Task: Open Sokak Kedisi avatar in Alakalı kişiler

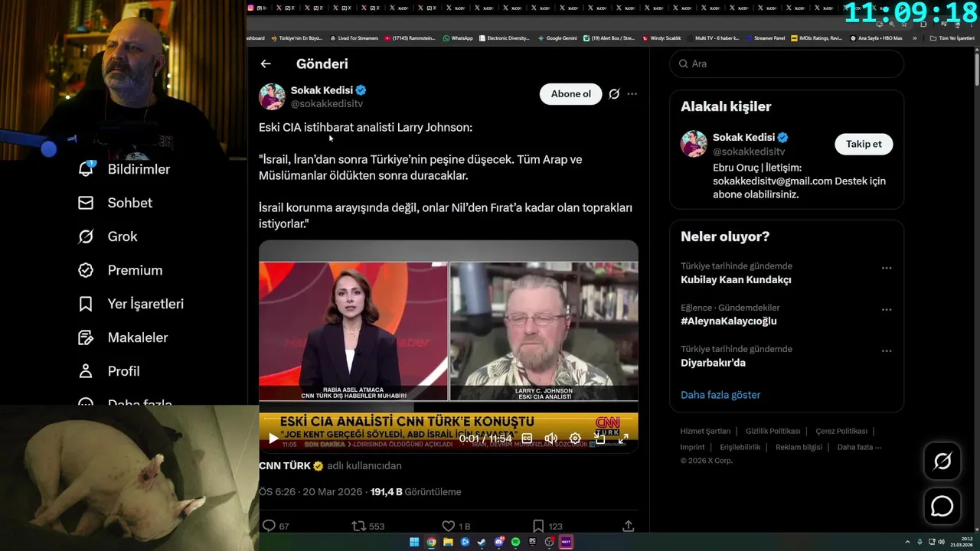Action: (x=694, y=144)
